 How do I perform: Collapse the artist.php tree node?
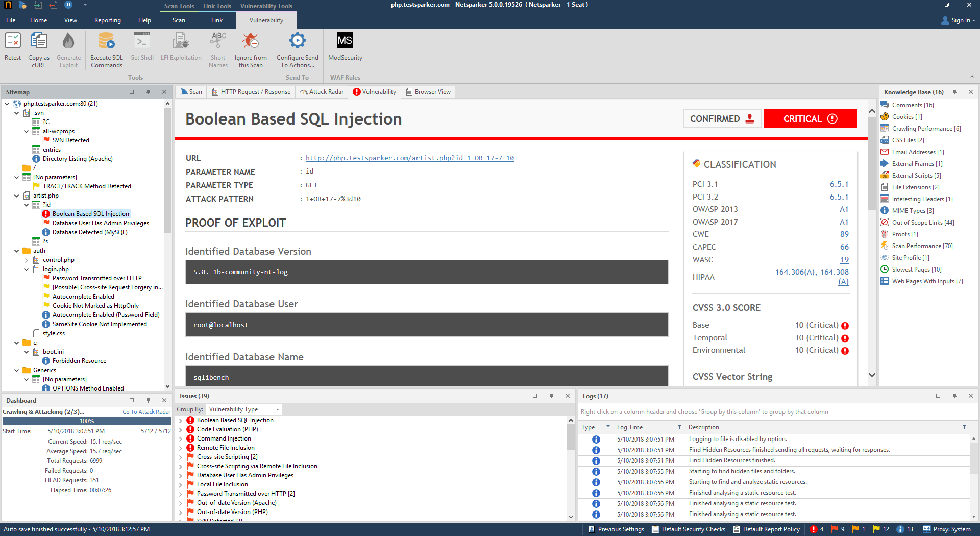tap(17, 196)
